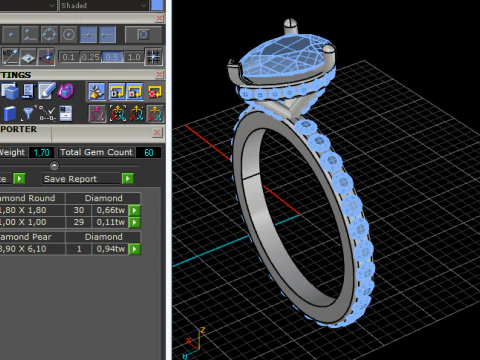
Task: Click the 1,00 X 1,00 size cell
Action: pyautogui.click(x=32, y=222)
